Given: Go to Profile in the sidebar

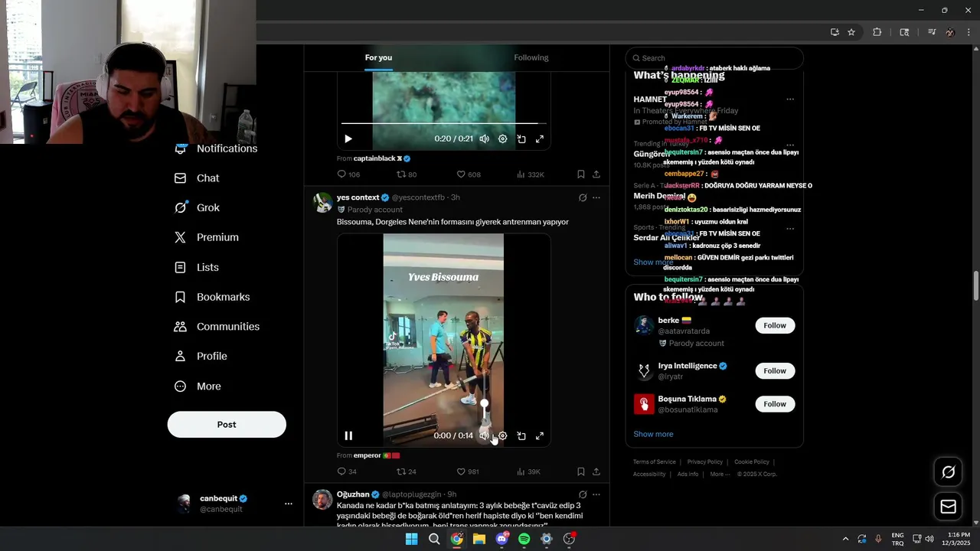Looking at the screenshot, I should 201,356.
